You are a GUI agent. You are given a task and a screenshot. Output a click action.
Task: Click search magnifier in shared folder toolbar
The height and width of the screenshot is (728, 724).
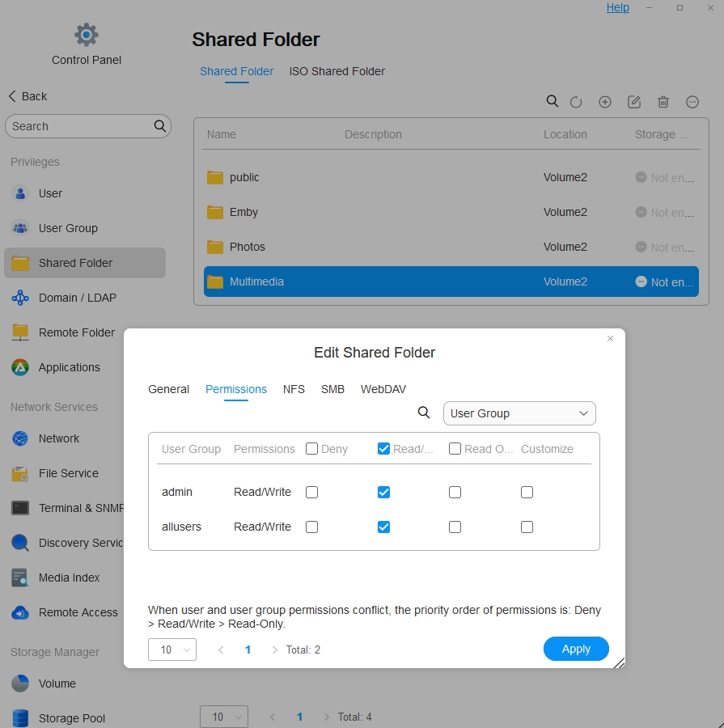tap(553, 101)
